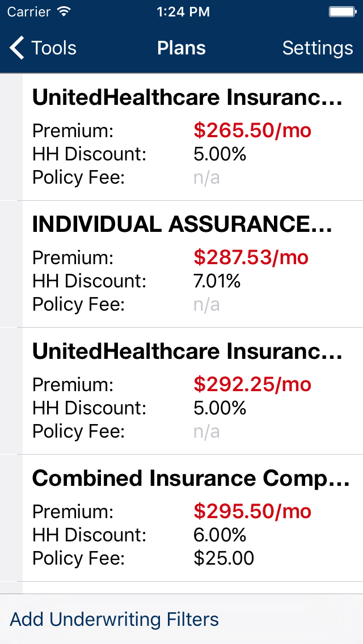Image resolution: width=363 pixels, height=644 pixels.
Task: Open Settings from navigation bar
Action: coord(318,48)
